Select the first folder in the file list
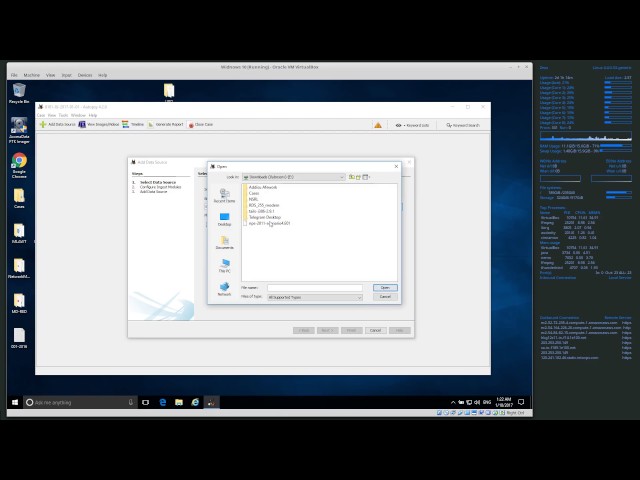This screenshot has width=640, height=480. 260,187
